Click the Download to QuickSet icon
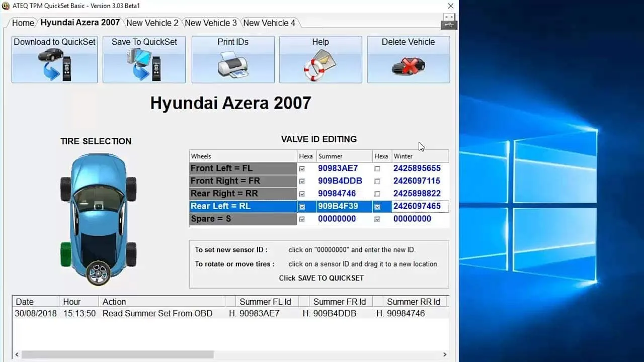Screen dimensions: 644x362 pyautogui.click(x=54, y=65)
